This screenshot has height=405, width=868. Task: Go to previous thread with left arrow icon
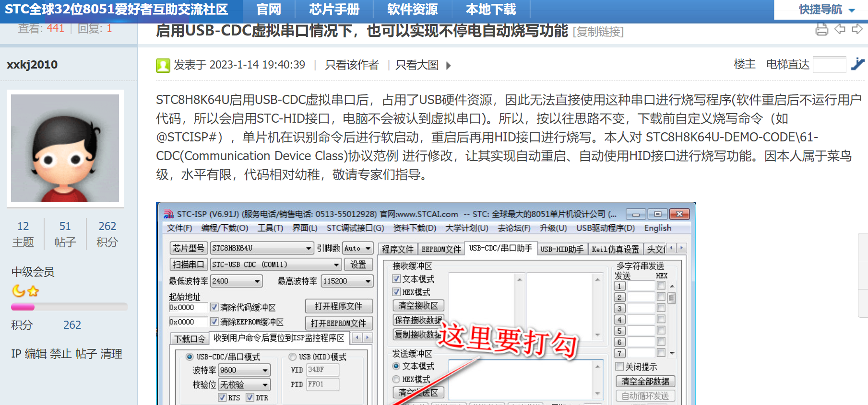840,29
